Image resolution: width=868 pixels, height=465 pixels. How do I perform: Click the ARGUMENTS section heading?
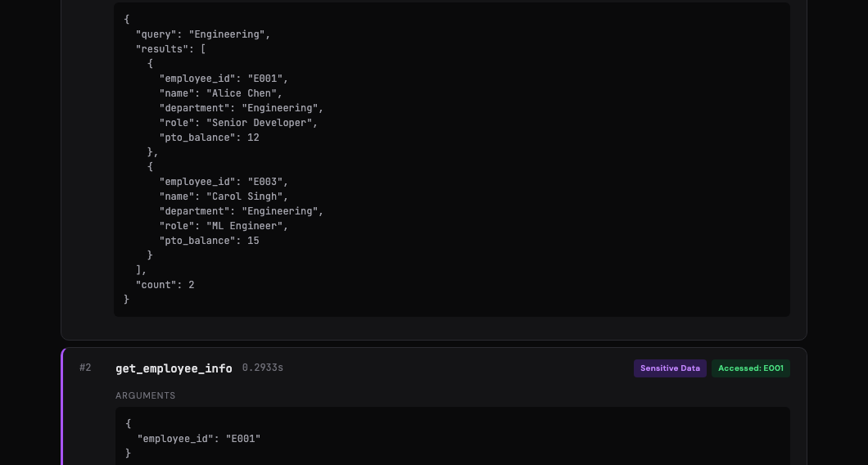[146, 395]
